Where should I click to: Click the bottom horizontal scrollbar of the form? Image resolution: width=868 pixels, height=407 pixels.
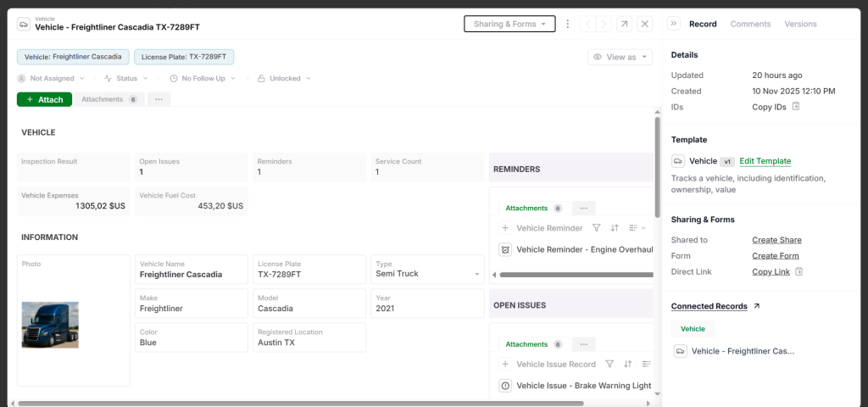[301, 404]
